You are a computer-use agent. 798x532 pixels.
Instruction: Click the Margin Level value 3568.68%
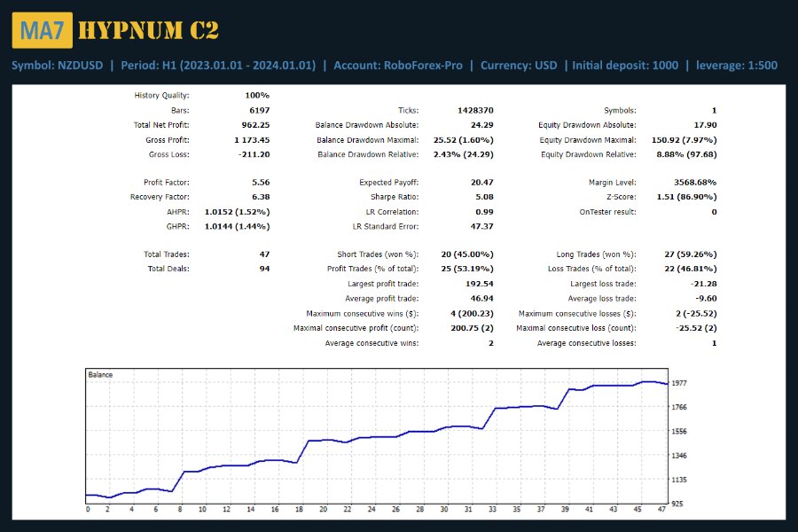tap(694, 183)
